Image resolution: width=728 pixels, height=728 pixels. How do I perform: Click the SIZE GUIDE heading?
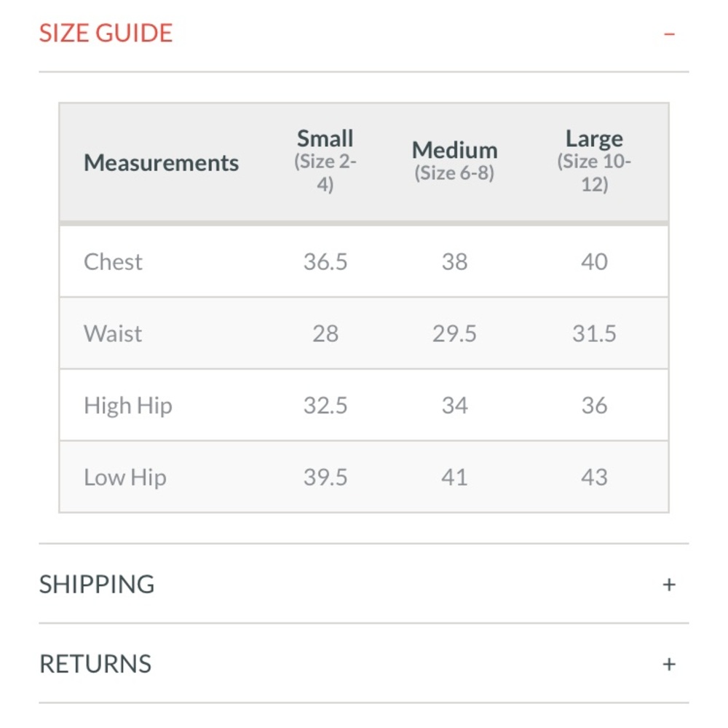106,33
